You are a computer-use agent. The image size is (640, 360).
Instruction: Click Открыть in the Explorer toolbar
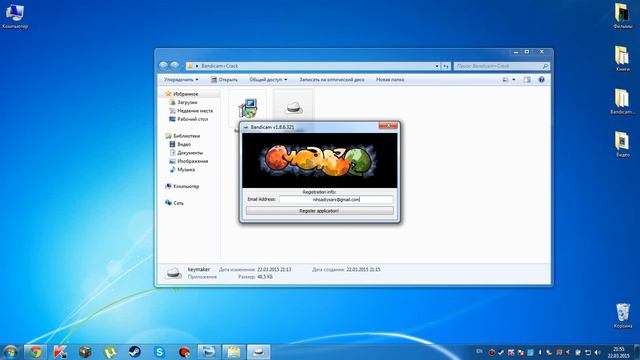(x=224, y=80)
